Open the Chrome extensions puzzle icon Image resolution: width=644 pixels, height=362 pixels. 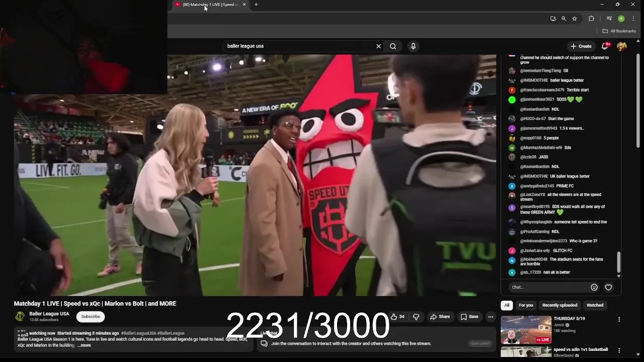pyautogui.click(x=591, y=19)
